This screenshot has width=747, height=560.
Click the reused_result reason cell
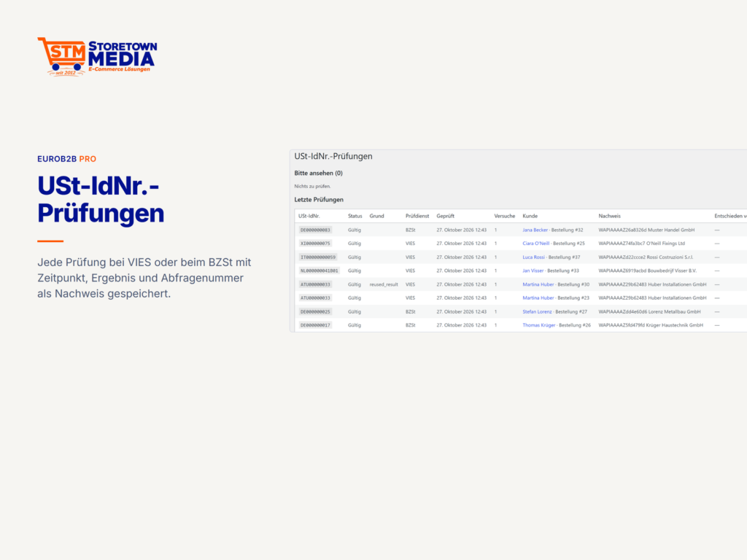coord(384,284)
